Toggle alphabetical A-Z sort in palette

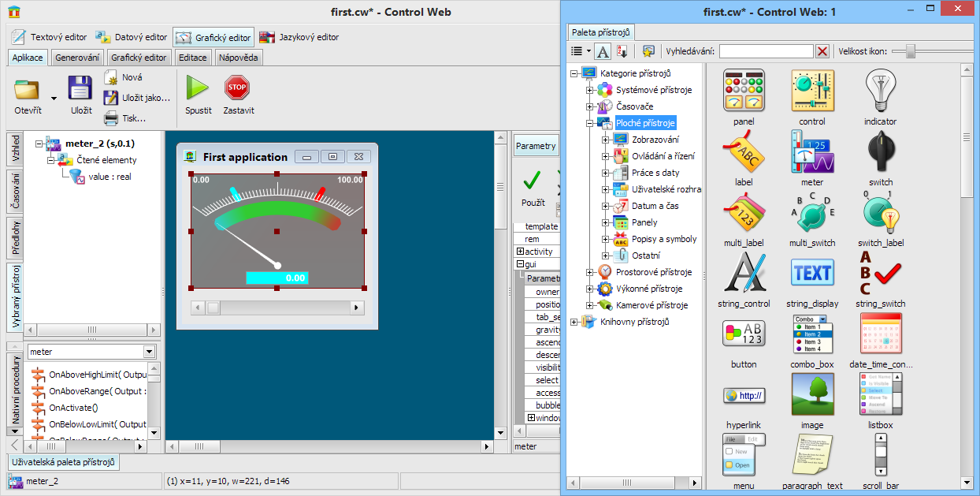(622, 51)
